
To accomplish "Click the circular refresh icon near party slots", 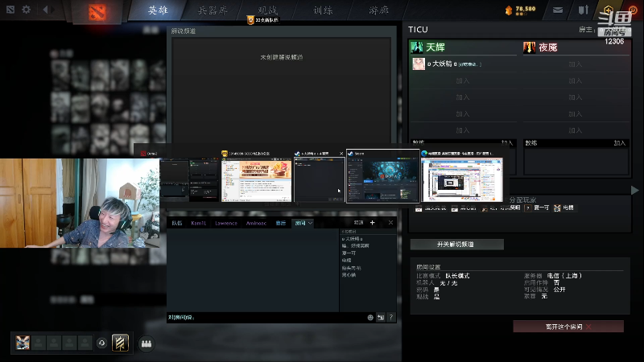I will [102, 343].
